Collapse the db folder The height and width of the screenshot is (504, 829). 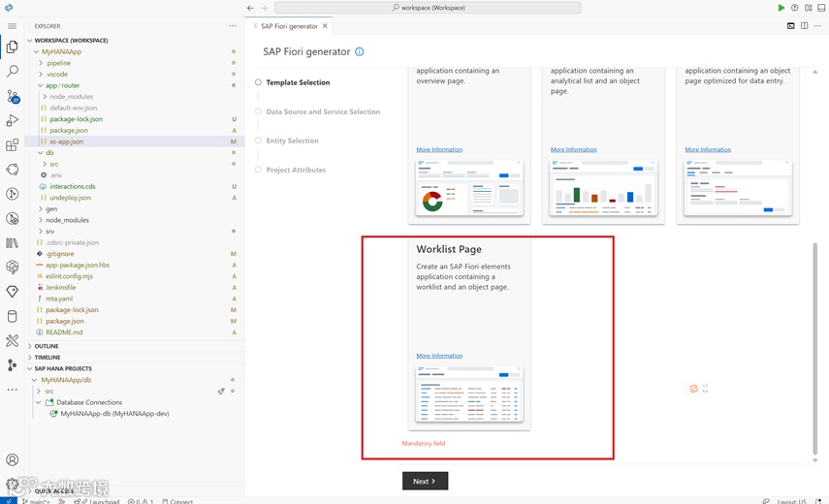coord(49,153)
